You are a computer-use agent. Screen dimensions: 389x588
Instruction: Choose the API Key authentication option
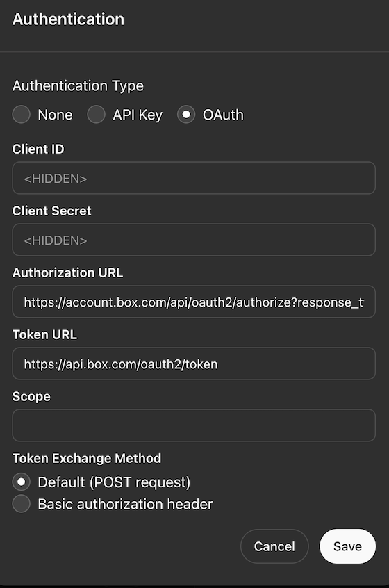click(x=97, y=115)
